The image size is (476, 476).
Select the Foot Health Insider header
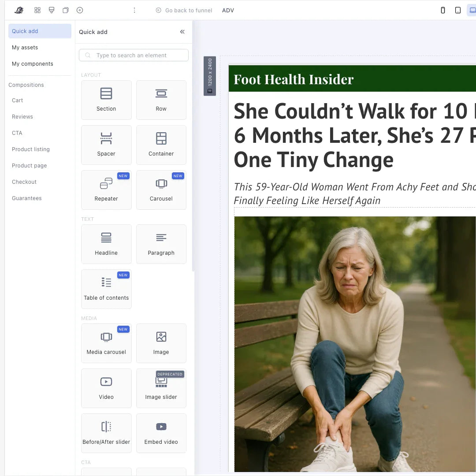click(x=352, y=78)
